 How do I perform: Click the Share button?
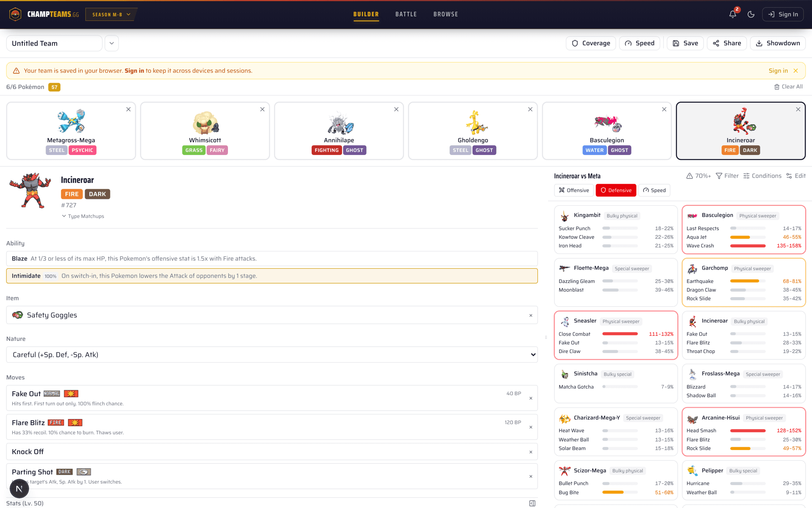(x=727, y=43)
